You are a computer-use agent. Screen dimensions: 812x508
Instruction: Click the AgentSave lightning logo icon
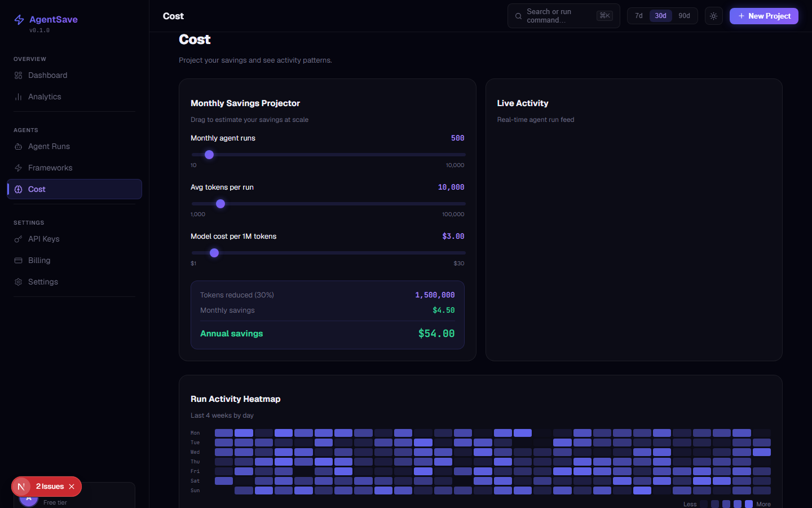[x=19, y=20]
